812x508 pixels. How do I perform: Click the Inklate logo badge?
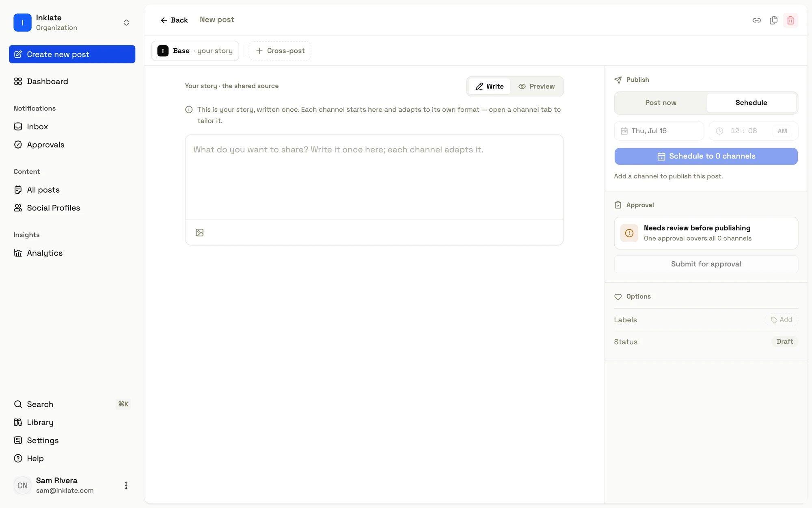point(22,23)
